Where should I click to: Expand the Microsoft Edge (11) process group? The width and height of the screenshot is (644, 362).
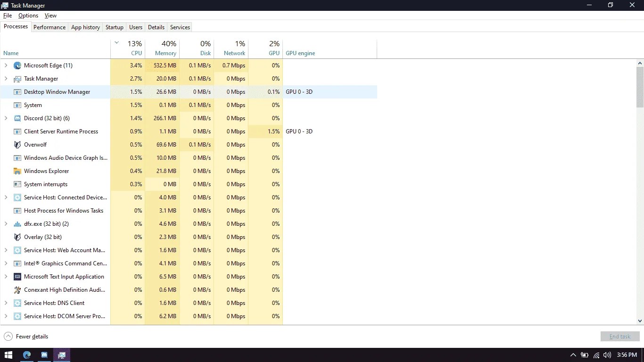click(x=6, y=66)
